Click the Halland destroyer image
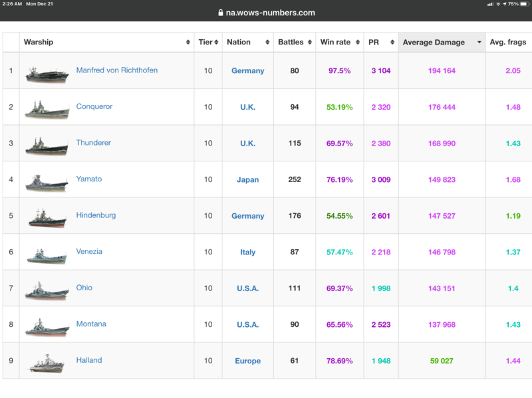This screenshot has width=532, height=398. (47, 363)
